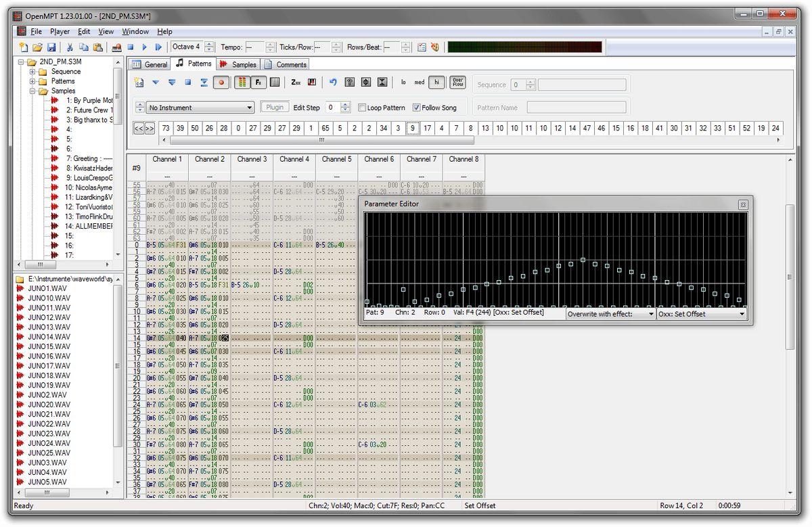Select order list entry 65
The width and height of the screenshot is (812, 527).
click(326, 128)
